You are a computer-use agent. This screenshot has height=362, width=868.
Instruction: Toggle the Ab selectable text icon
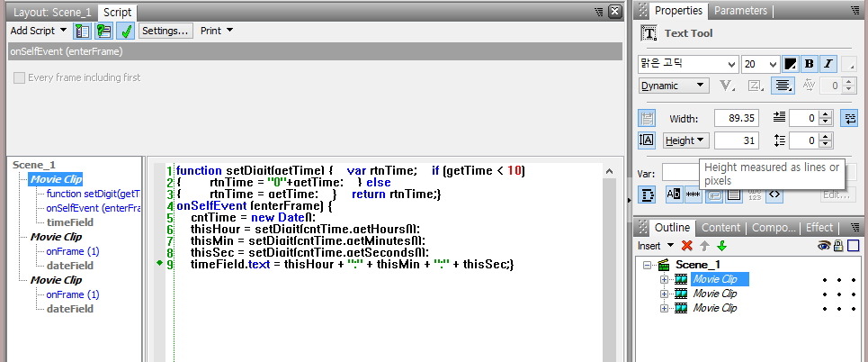(674, 195)
